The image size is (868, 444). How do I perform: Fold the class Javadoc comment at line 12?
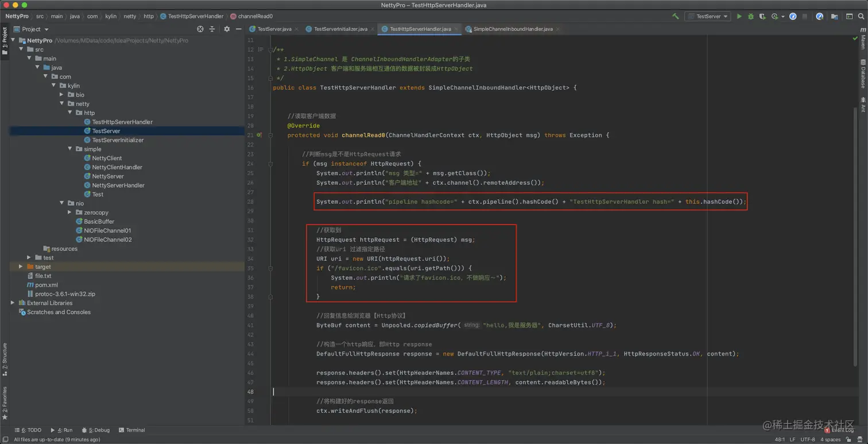[x=271, y=50]
